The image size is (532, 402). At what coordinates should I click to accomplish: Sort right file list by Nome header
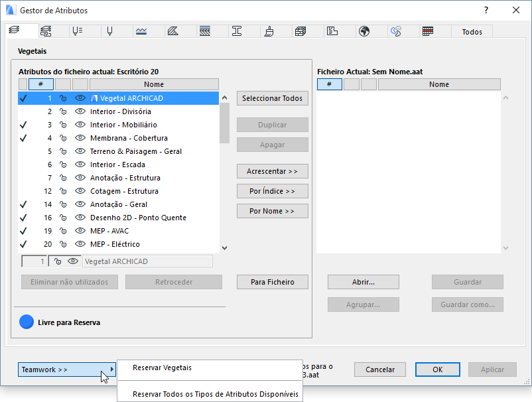[x=439, y=84]
